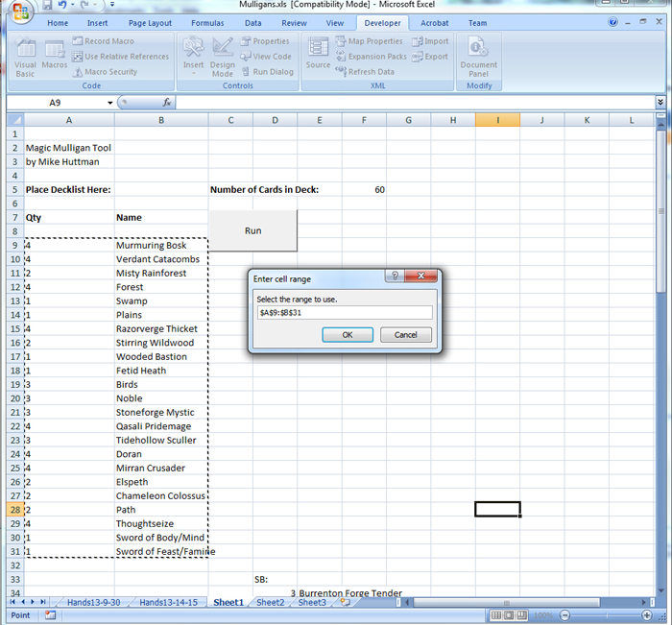
Task: Open the Undo history dropdown
Action: pyautogui.click(x=73, y=5)
